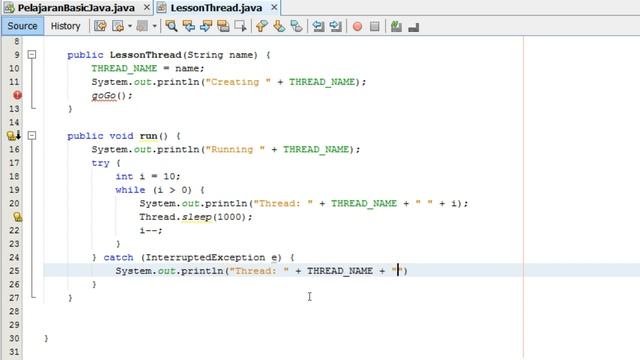The image size is (640, 360).
Task: Toggle bookmark on current line
Action: click(296, 26)
